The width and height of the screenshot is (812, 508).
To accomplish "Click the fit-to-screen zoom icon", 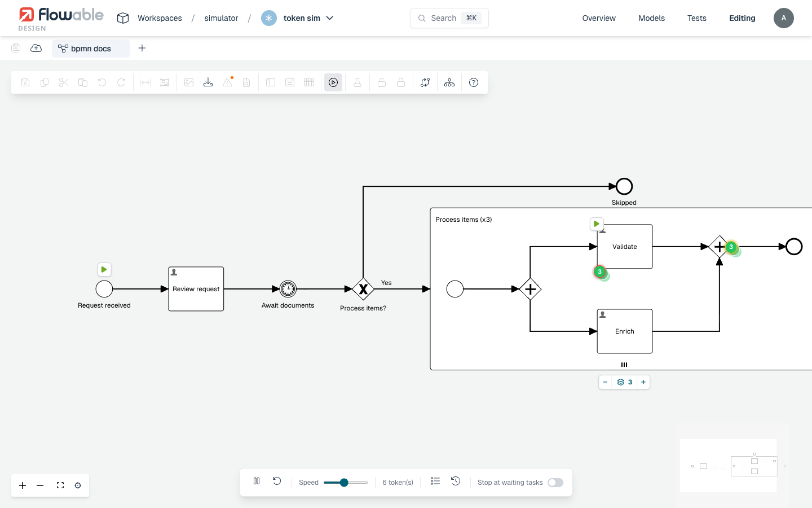I will pos(60,485).
